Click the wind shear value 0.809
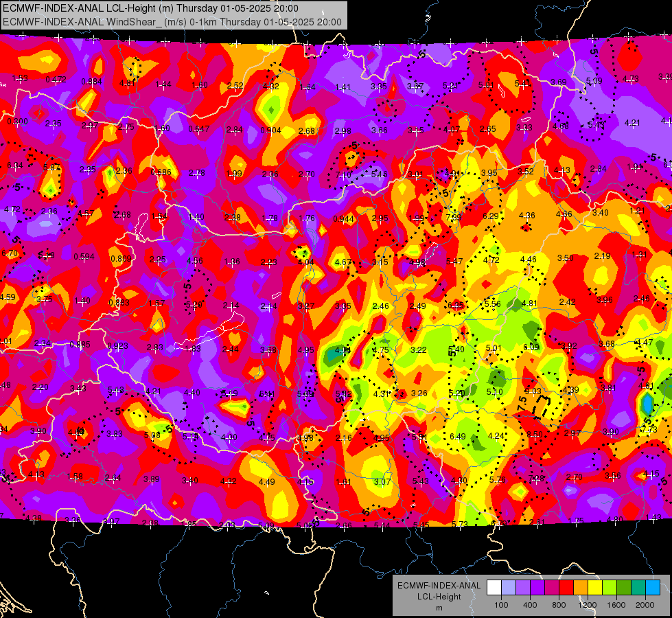Viewport: 672px width, 618px height. pyautogui.click(x=121, y=259)
